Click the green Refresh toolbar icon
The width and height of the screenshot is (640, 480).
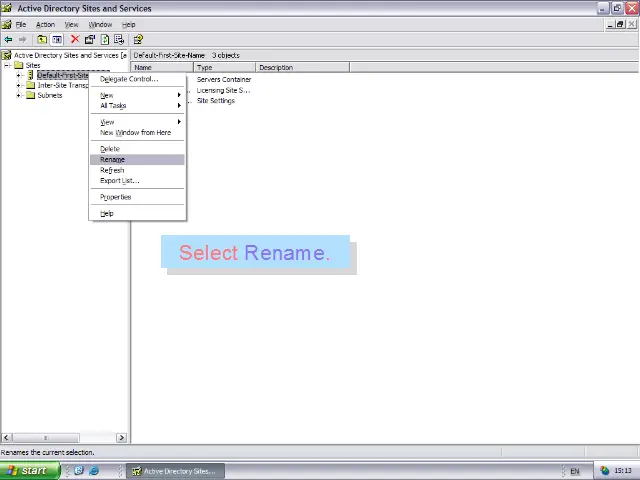[105, 40]
